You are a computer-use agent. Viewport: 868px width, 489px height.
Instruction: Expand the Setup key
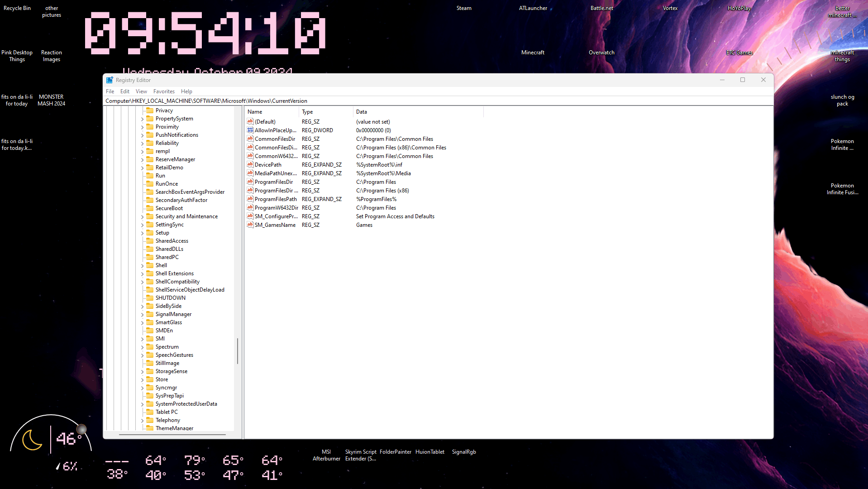pyautogui.click(x=142, y=233)
